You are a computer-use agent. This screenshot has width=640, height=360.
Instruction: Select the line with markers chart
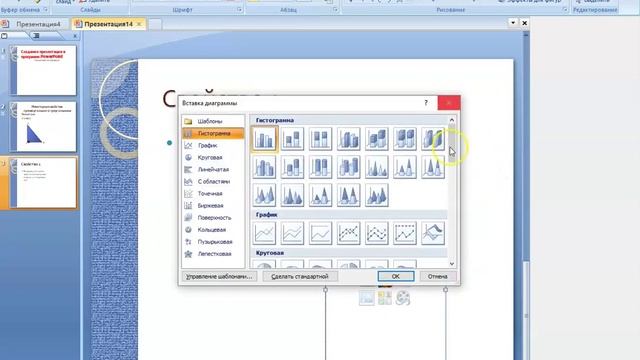pyautogui.click(x=349, y=233)
